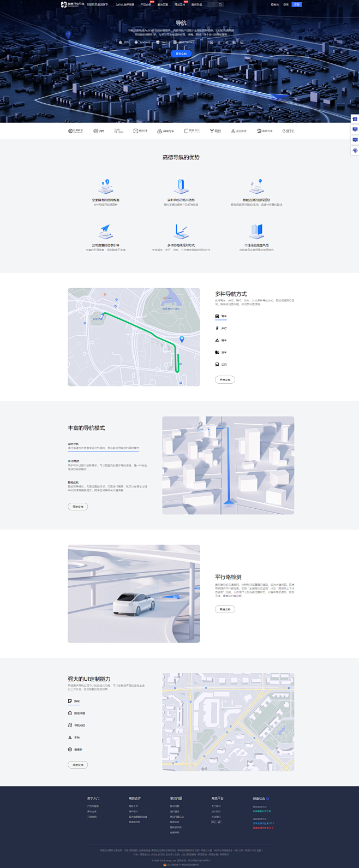Click the white car overpass image

(x=134, y=593)
